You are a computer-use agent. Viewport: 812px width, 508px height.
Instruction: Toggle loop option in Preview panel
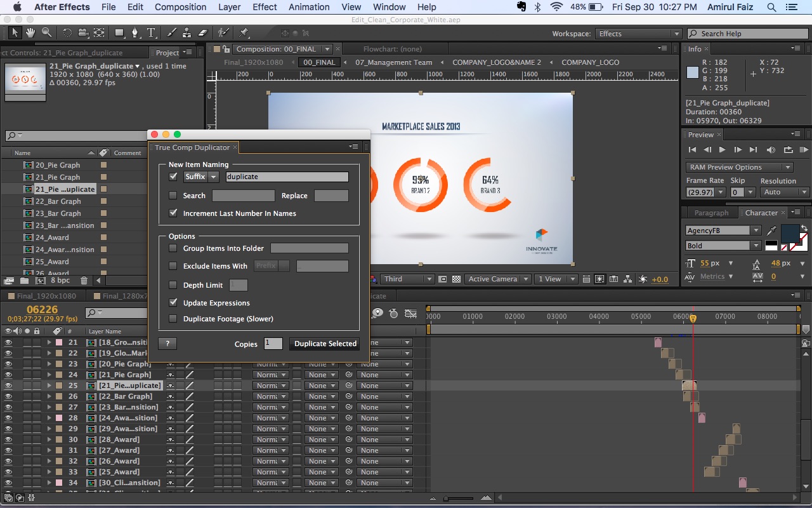click(x=788, y=150)
